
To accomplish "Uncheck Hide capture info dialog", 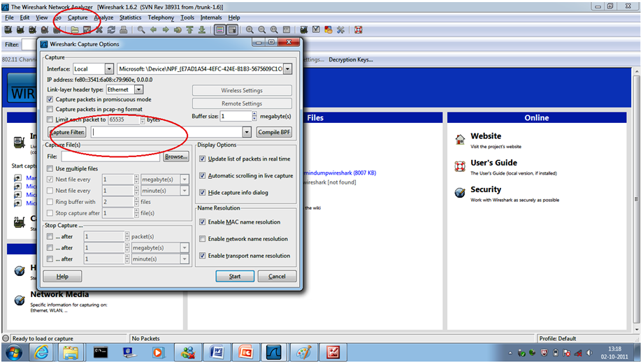I will [202, 192].
